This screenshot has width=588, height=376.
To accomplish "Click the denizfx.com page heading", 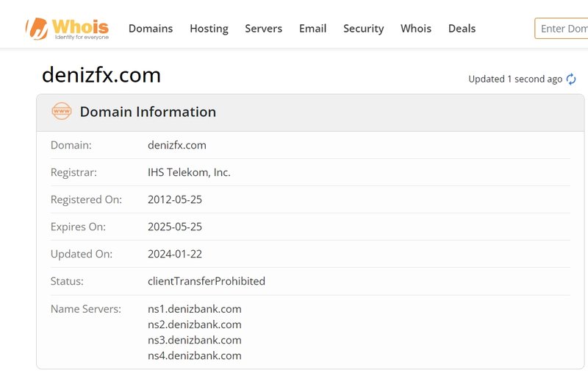I will 101,75.
